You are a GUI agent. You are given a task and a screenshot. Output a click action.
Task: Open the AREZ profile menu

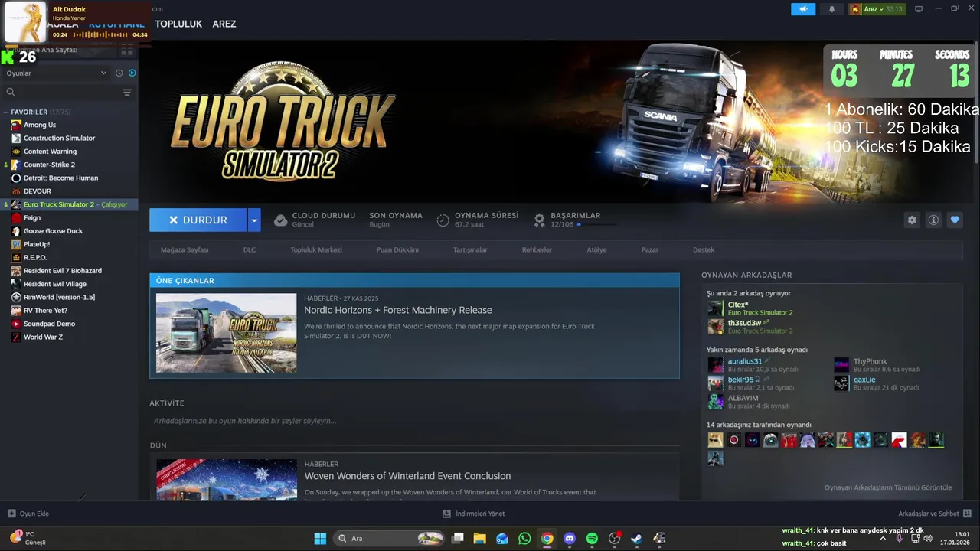pos(224,24)
